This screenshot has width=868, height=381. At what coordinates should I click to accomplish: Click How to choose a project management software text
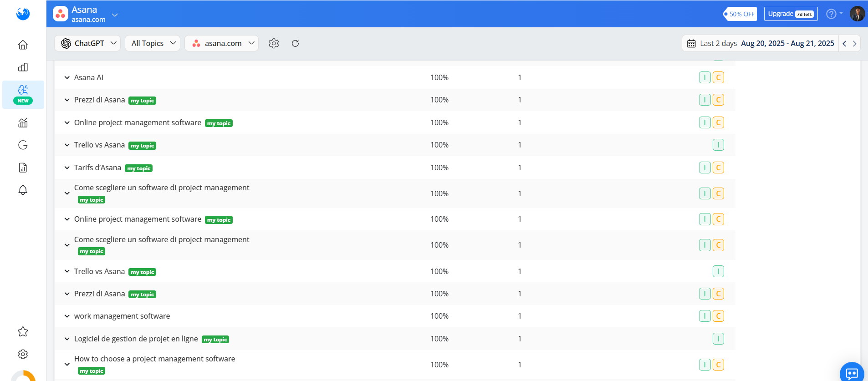[x=155, y=359]
